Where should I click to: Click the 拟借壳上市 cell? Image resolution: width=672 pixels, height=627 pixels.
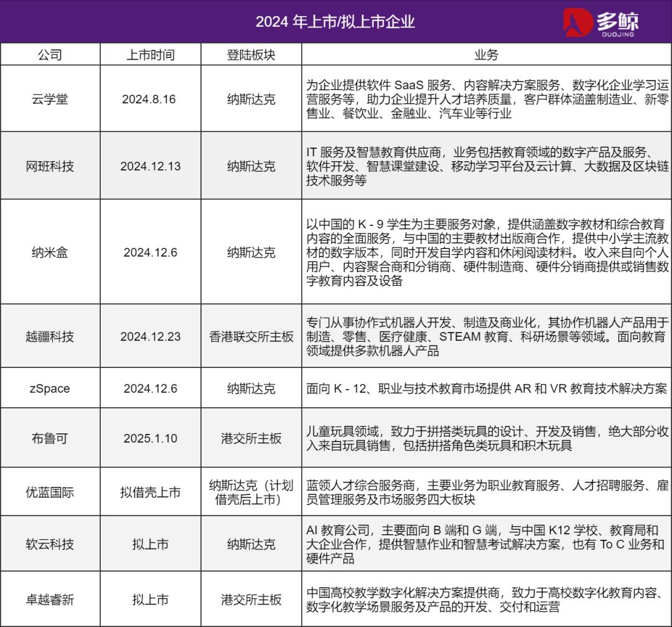pos(151,492)
